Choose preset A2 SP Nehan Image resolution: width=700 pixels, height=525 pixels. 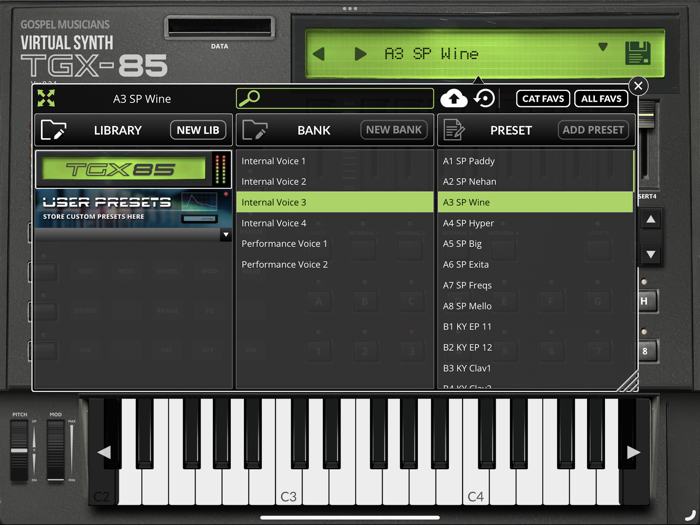tap(535, 182)
